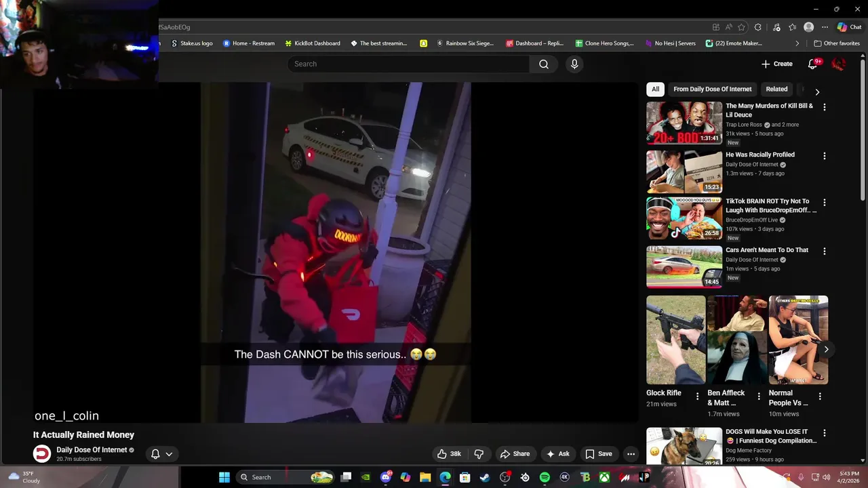Viewport: 868px width, 488px height.
Task: Click the video player to pause
Action: 336,252
